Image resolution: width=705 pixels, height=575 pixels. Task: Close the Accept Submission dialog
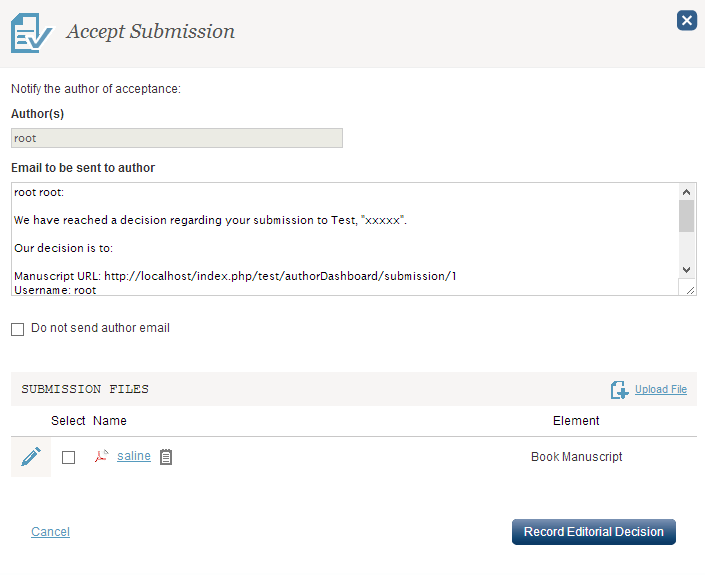[686, 20]
